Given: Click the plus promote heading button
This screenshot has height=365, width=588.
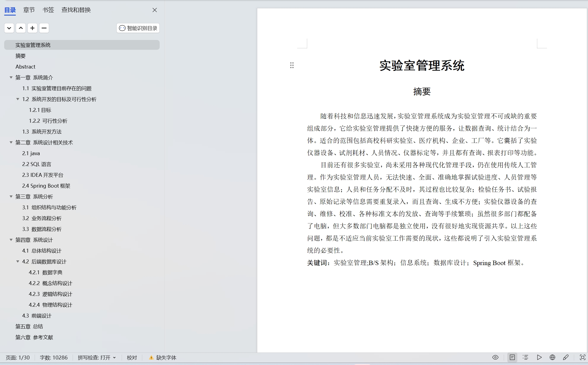Looking at the screenshot, I should click(32, 28).
